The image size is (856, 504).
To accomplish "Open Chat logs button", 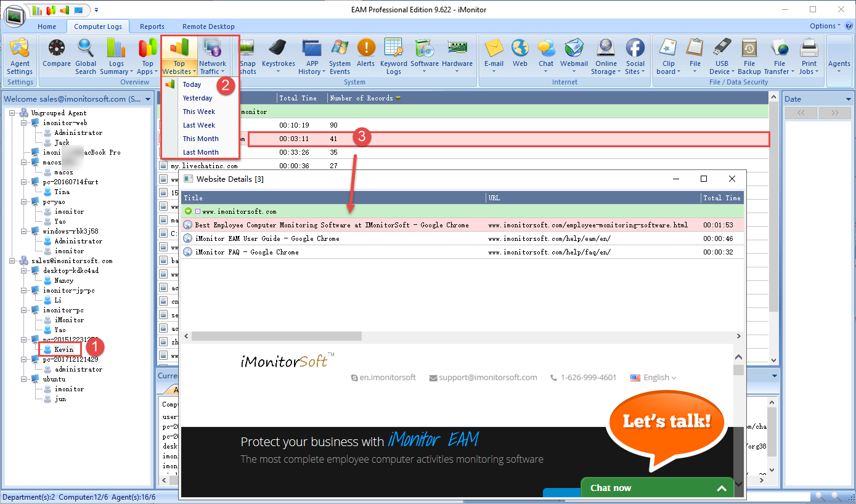I will coord(546,56).
